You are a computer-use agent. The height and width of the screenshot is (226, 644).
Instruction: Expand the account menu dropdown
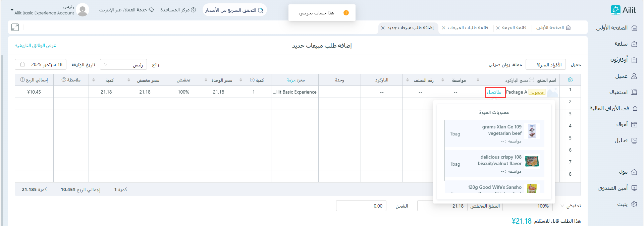coord(12,10)
